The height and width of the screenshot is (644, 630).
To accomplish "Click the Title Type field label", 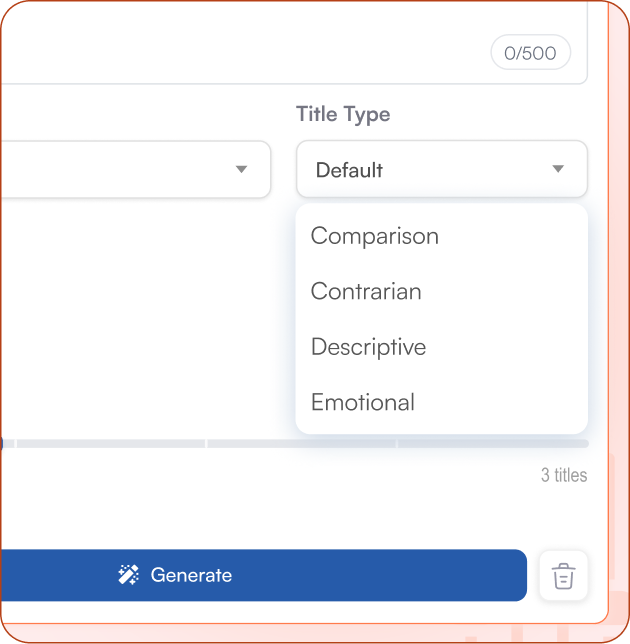I will (343, 114).
